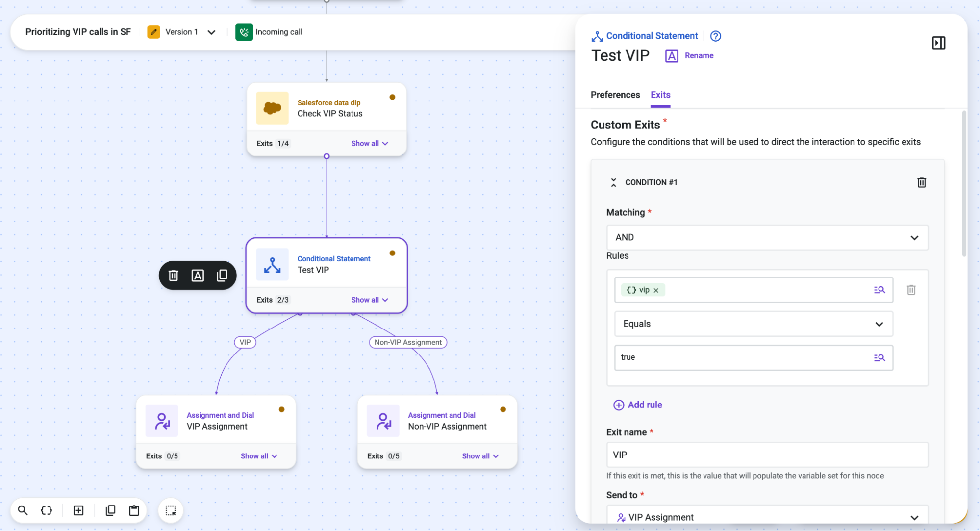Click the Incoming call trigger icon
980x531 pixels.
[x=244, y=32]
